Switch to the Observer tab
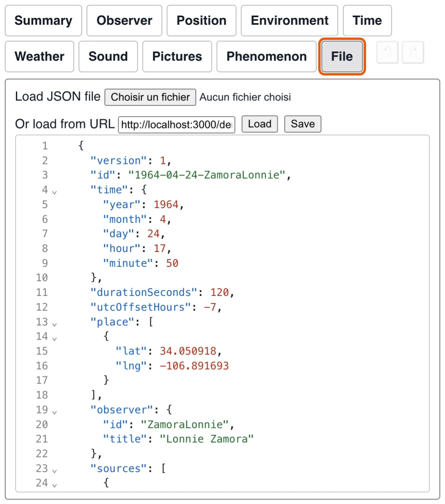Screen dimensions: 445x504 (124, 21)
